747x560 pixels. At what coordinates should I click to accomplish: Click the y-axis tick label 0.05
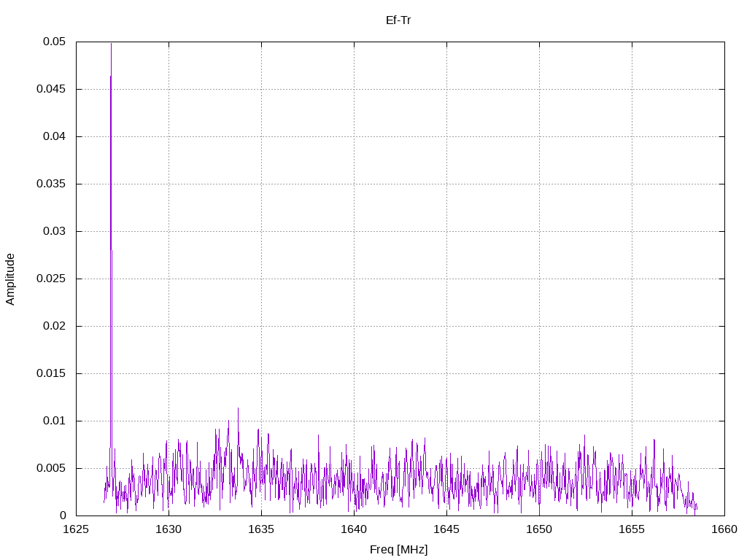[54, 42]
